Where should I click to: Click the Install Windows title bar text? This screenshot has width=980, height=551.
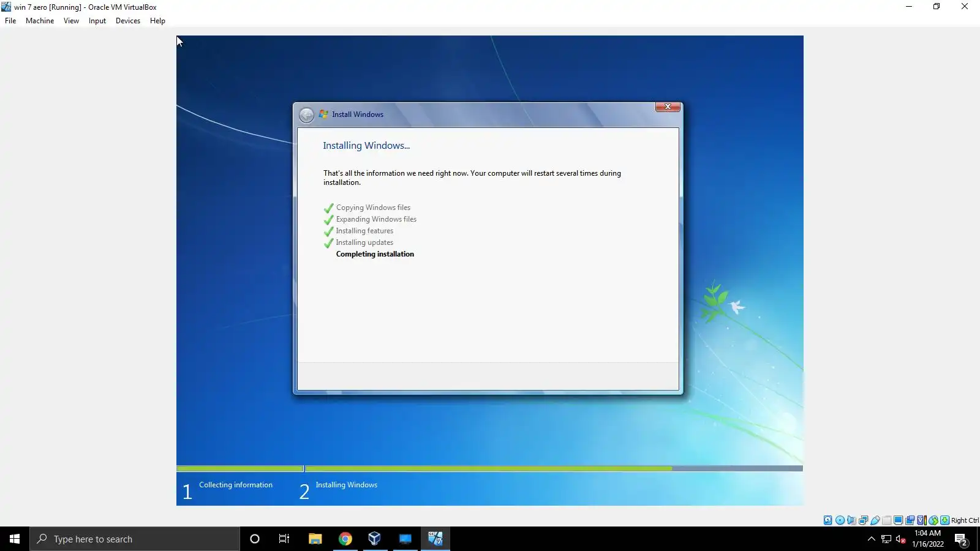358,114
